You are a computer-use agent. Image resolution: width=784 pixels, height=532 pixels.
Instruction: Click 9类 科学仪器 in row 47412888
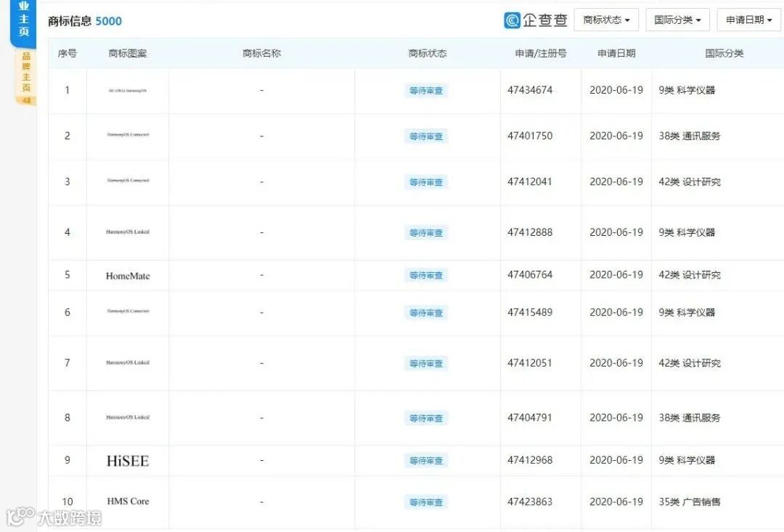point(687,232)
